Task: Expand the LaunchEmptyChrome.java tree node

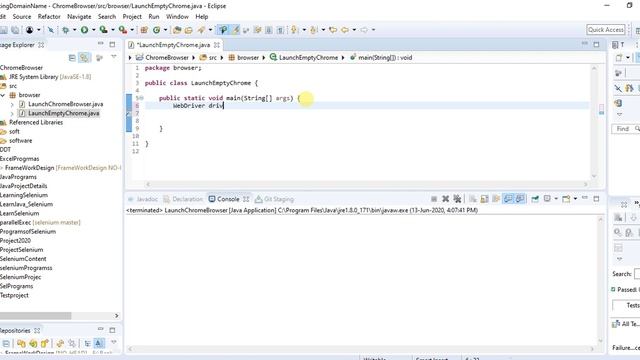Action: (x=12, y=113)
